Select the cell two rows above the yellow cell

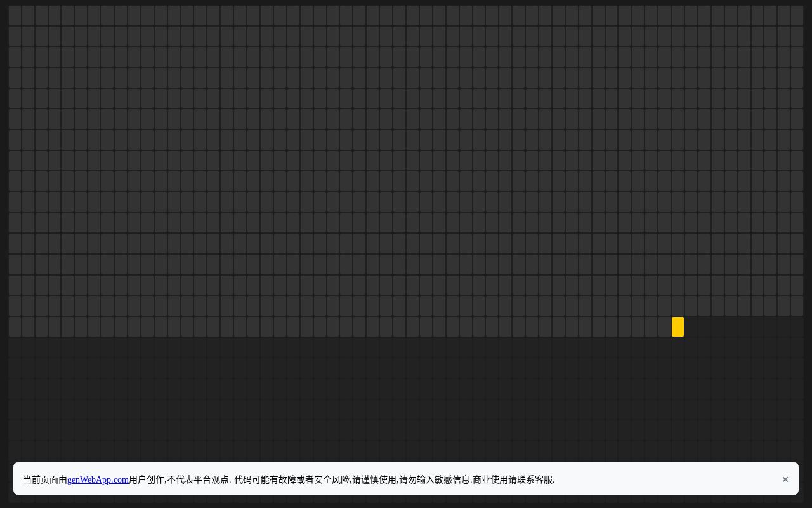[x=678, y=285]
